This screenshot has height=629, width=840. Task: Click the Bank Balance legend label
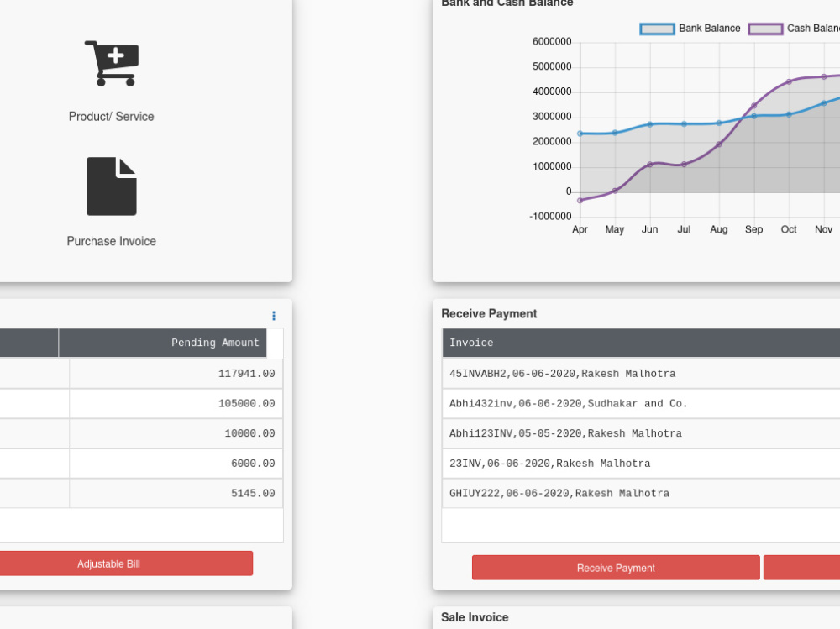click(709, 29)
